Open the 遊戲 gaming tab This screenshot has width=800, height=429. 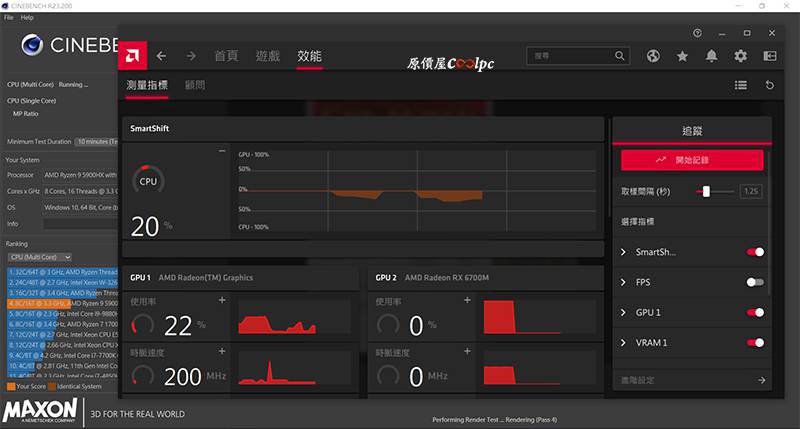click(x=268, y=56)
